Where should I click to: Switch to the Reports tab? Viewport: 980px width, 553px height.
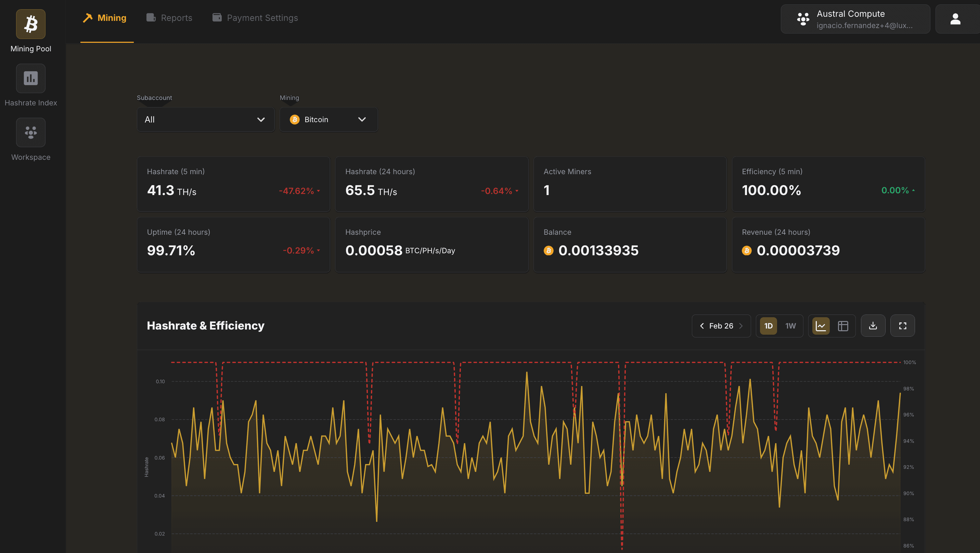(x=169, y=17)
